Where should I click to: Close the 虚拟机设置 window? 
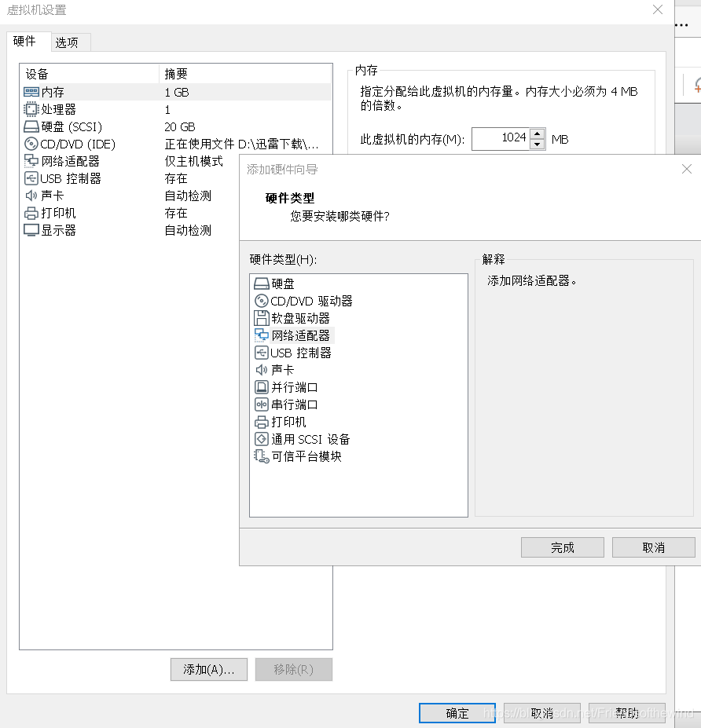point(657,9)
